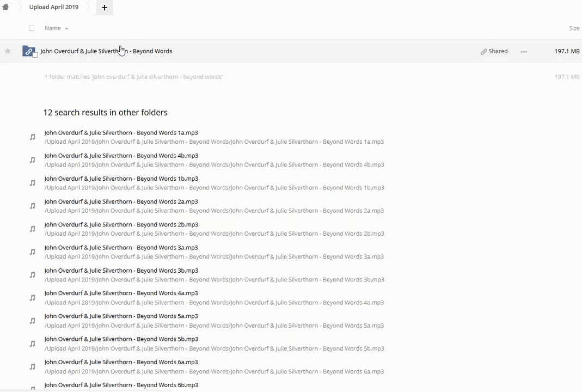Click music icon for Beyond Words 6a.mp3
Image resolution: width=582 pixels, height=392 pixels.
33,366
